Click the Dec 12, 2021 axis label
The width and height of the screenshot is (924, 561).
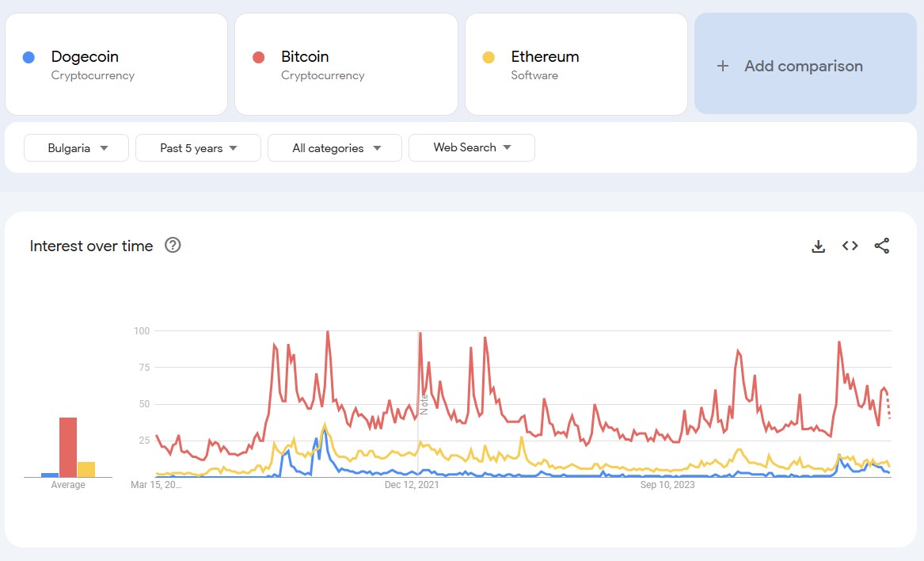click(x=413, y=484)
